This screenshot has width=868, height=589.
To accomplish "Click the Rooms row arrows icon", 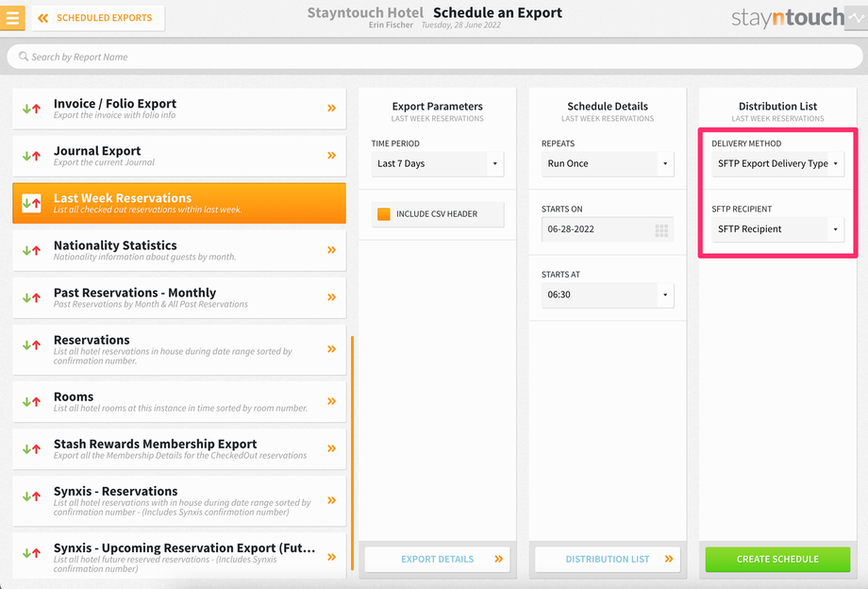I will pyautogui.click(x=31, y=402).
